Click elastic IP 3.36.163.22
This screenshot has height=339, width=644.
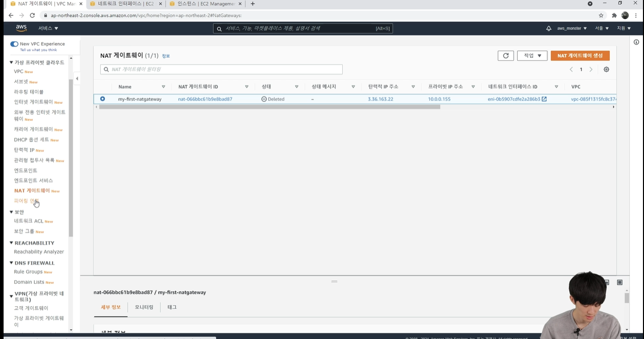tap(381, 99)
